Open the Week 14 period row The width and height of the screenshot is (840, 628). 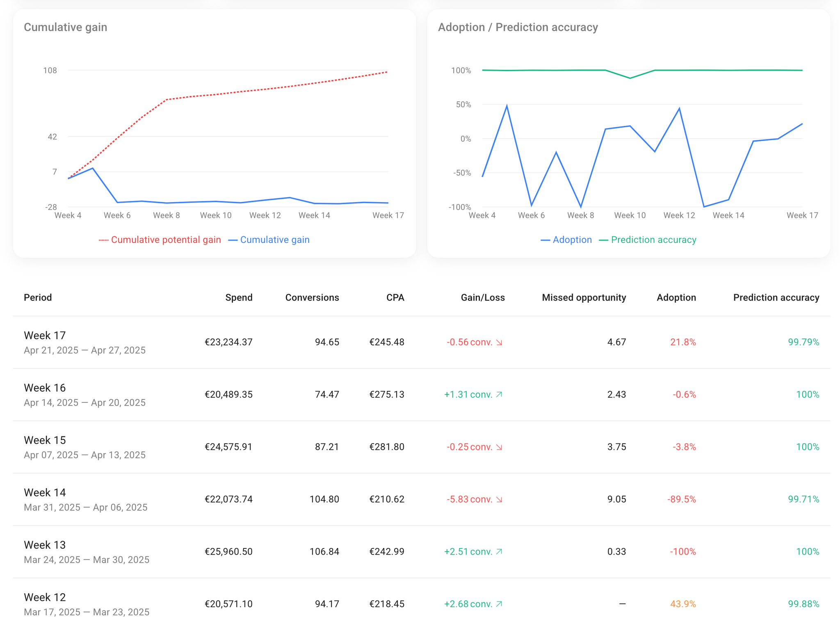[x=45, y=493]
